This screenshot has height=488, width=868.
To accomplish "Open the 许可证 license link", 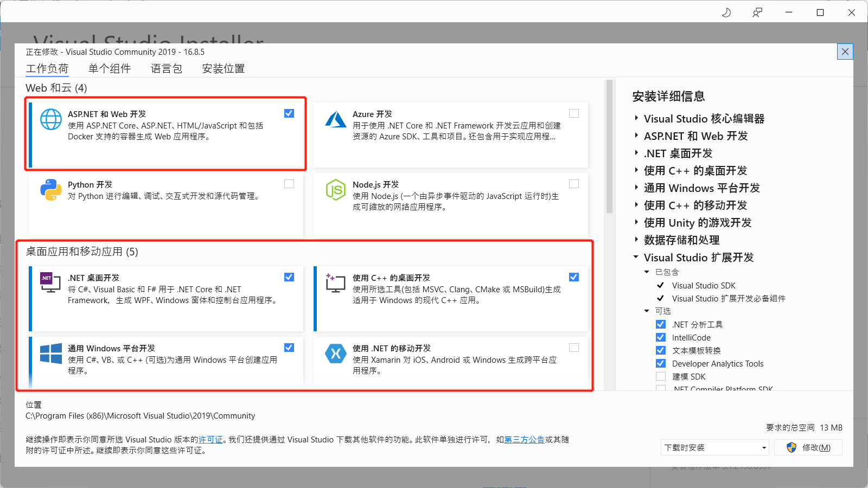I will click(x=210, y=440).
